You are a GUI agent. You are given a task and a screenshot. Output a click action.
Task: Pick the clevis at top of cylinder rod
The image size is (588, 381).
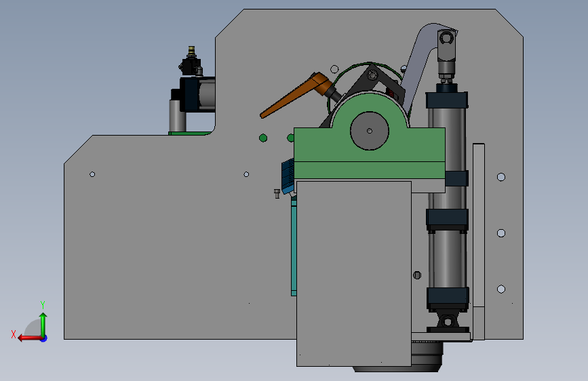click(x=447, y=45)
